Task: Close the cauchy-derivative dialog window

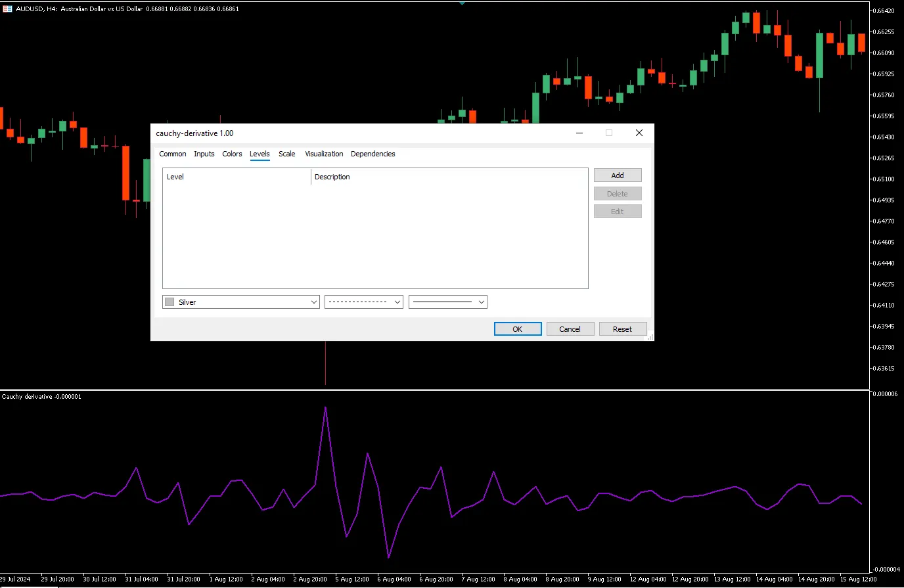Action: click(x=639, y=133)
